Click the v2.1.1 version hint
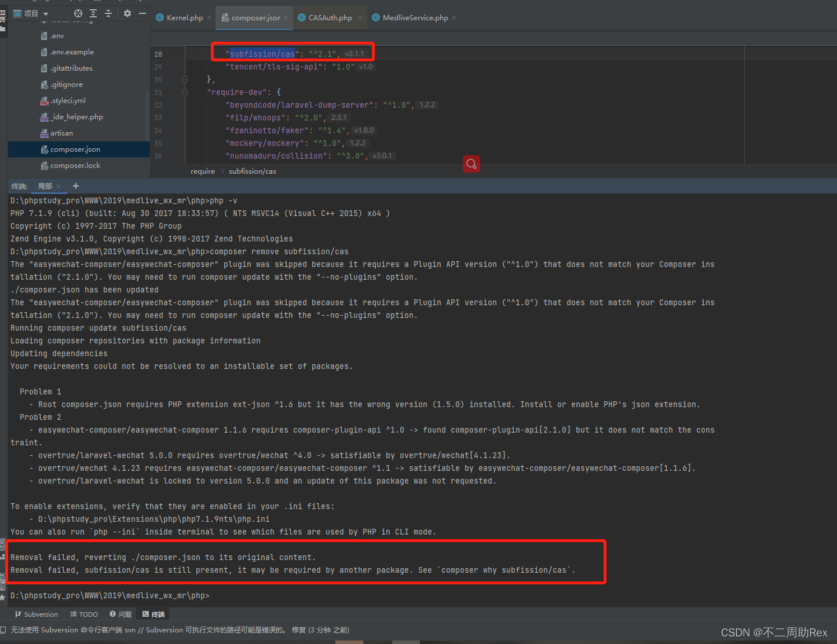Viewport: 837px width, 644px height. click(x=354, y=54)
